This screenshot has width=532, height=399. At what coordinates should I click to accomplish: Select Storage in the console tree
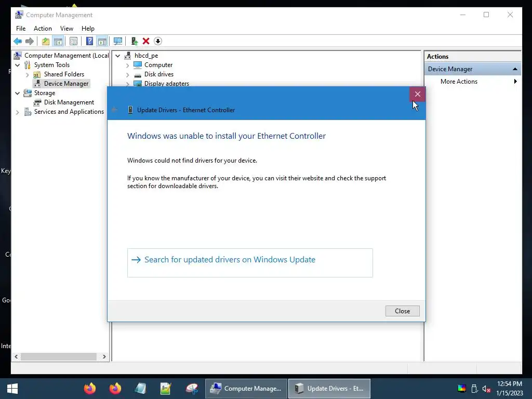pos(45,93)
